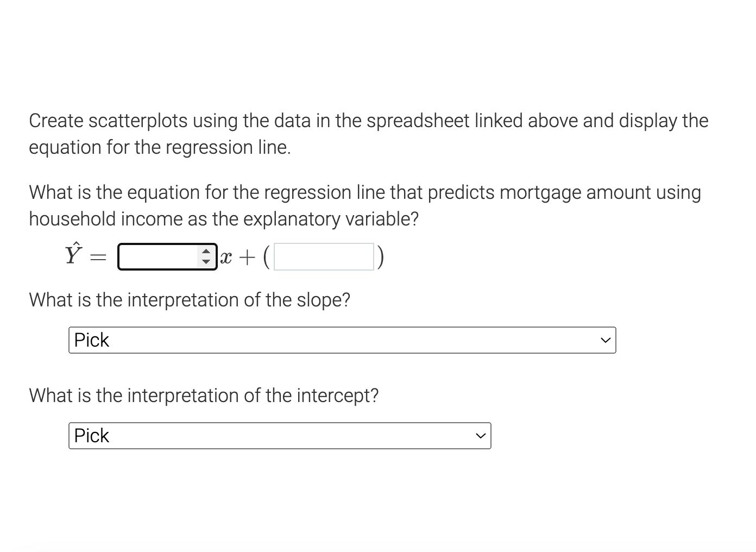This screenshot has height=552, width=756.
Task: Expand the dropdown below the intercept question
Action: [x=280, y=435]
